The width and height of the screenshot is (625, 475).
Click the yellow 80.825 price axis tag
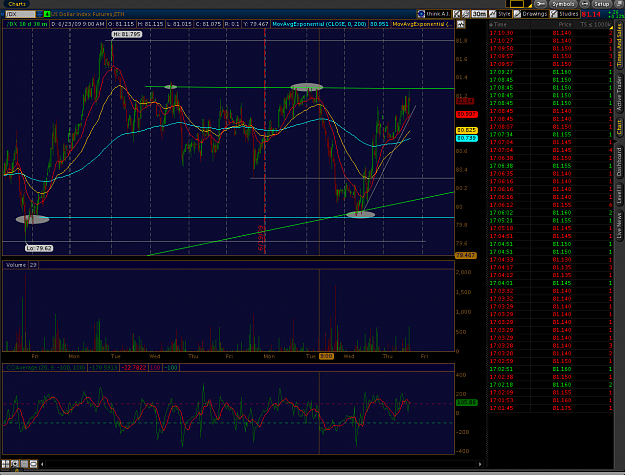point(466,130)
